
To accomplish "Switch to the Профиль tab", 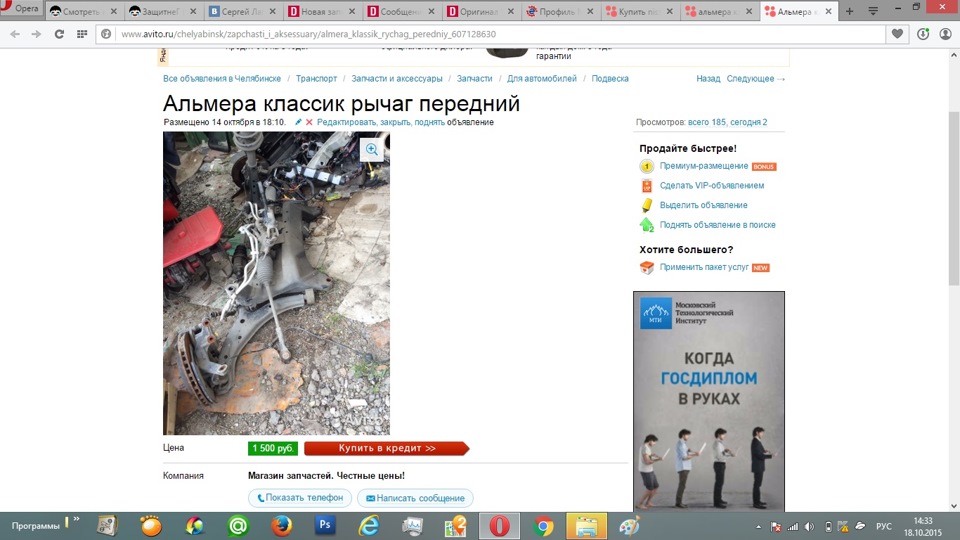I will [560, 11].
